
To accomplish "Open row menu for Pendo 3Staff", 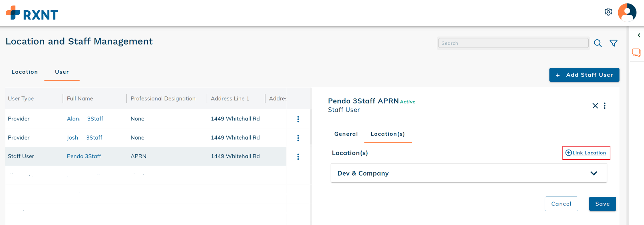I will [x=298, y=157].
